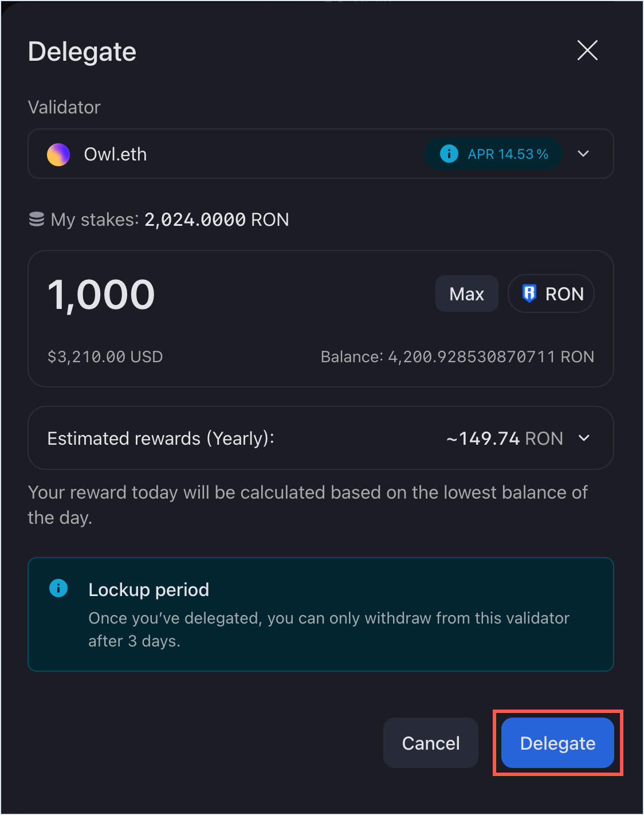Click the My stakes 2,024.0000 RON amount

217,220
